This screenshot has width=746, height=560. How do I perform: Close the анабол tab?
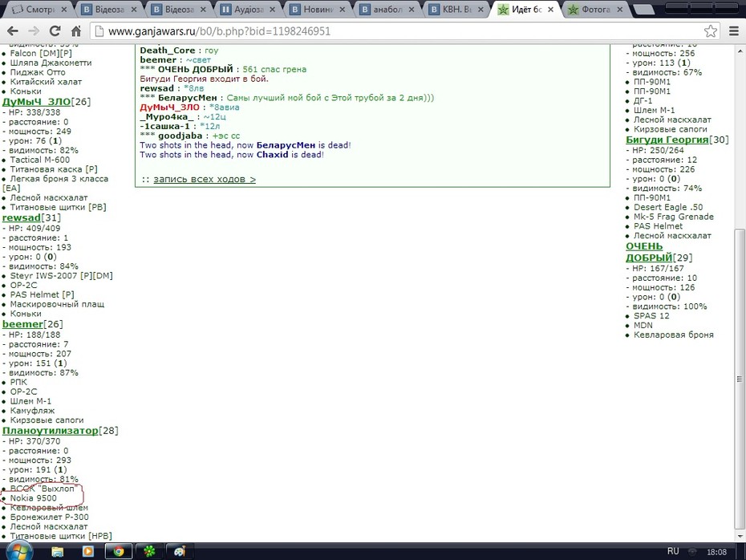411,9
